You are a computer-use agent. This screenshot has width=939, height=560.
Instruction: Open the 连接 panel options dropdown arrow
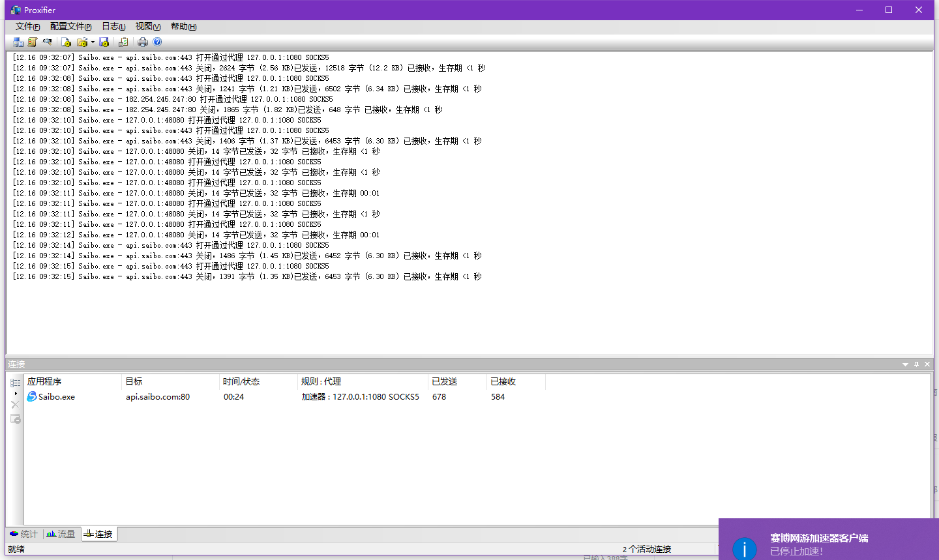click(905, 364)
